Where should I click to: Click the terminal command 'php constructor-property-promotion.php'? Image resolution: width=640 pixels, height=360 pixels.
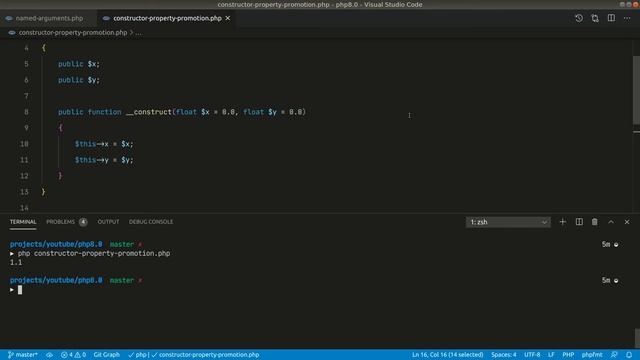click(94, 253)
